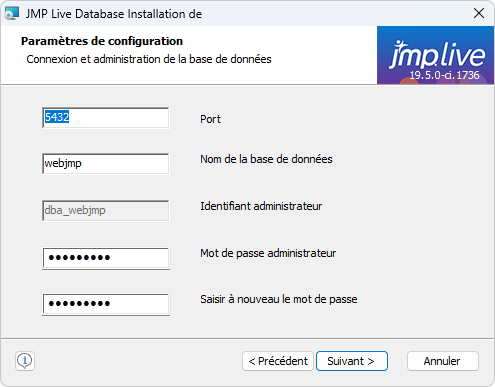Click the administrator password field
The height and width of the screenshot is (387, 495).
click(x=106, y=258)
